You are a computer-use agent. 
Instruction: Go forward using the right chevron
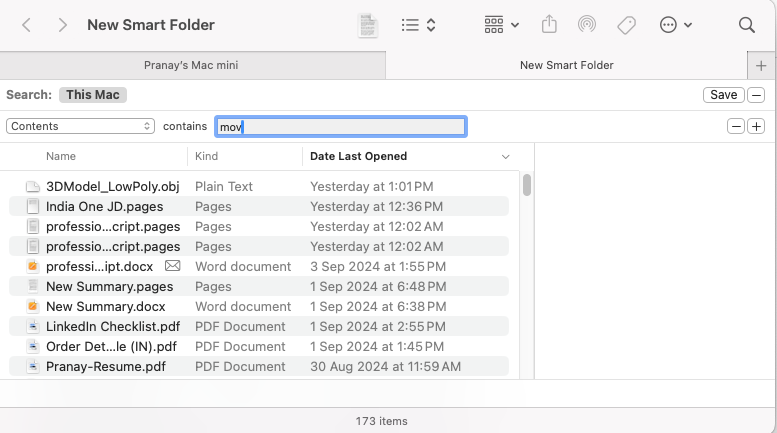62,25
